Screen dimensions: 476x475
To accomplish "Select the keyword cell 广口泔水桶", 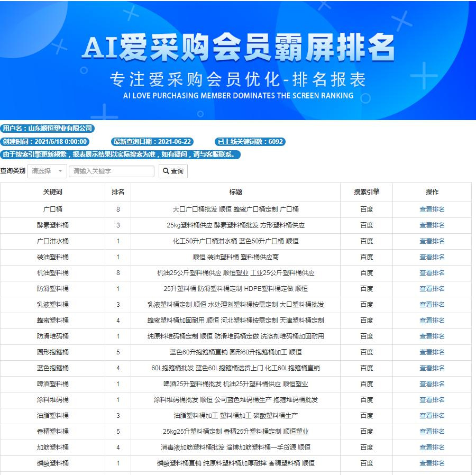I will click(52, 241).
